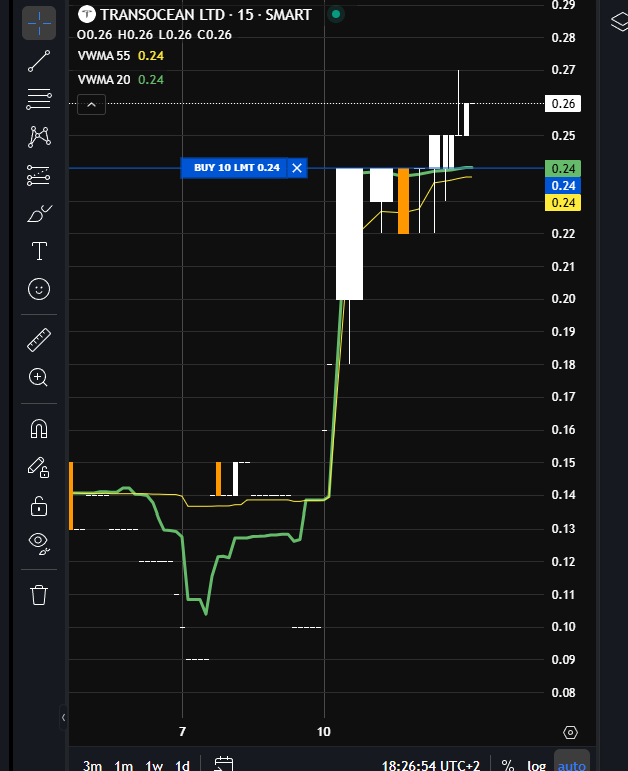Click TRANSOCEAN LTD symbol title
The width and height of the screenshot is (628, 771).
point(206,15)
